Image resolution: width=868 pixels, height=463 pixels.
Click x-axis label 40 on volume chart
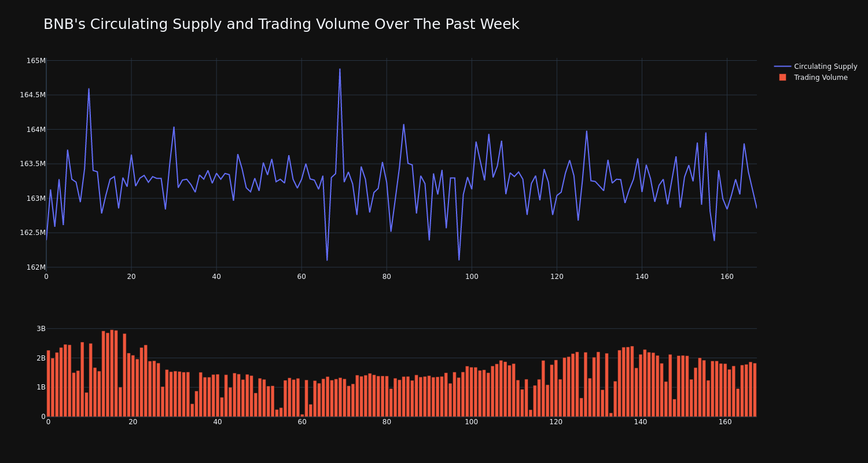point(218,422)
